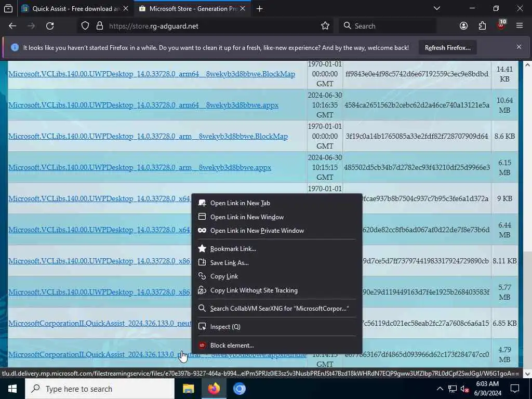This screenshot has width=532, height=399.
Task: Open muted volume tray icon
Action: point(465,389)
